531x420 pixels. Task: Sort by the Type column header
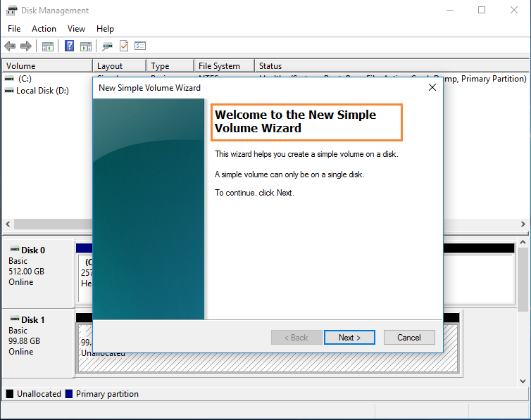pos(170,65)
